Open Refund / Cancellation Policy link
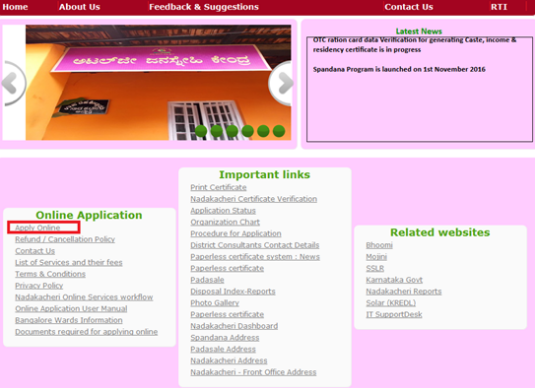The image size is (535, 388). tap(65, 239)
